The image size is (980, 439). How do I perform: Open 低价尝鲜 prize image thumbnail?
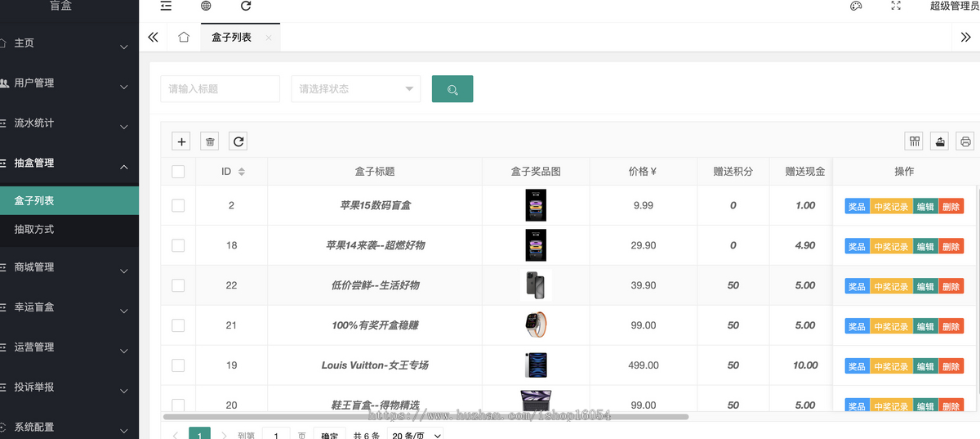coord(536,285)
